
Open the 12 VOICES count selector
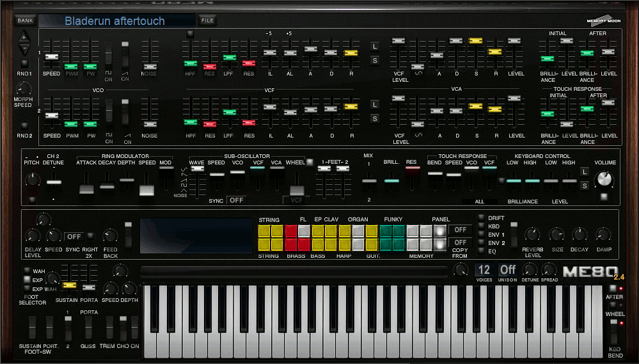(x=484, y=270)
